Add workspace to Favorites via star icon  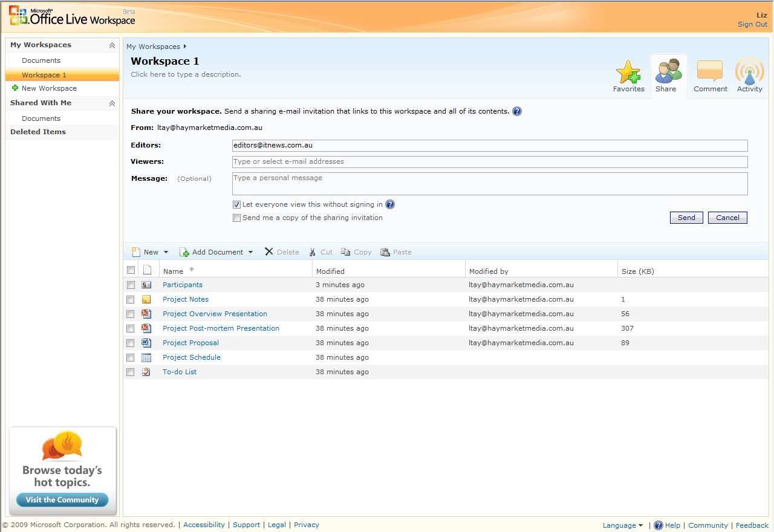(628, 71)
